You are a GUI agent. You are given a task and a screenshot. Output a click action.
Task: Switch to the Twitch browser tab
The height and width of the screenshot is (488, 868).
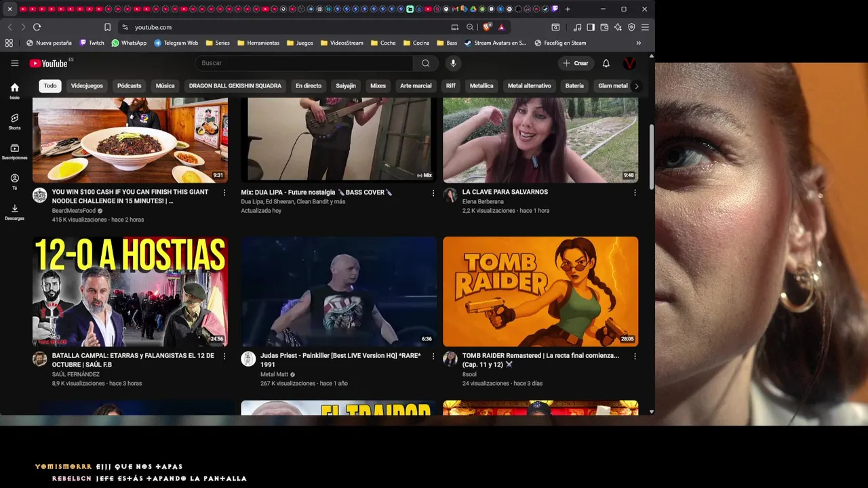(x=555, y=9)
